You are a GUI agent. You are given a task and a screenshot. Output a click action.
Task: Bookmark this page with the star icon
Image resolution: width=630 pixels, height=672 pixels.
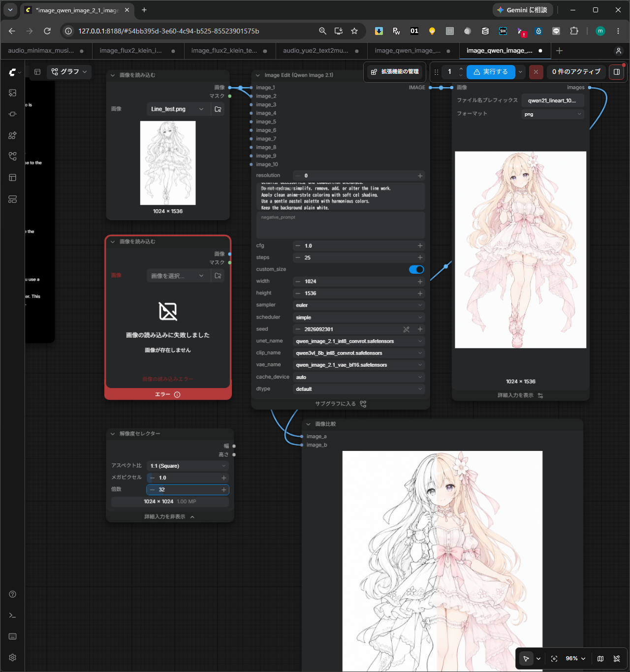354,31
